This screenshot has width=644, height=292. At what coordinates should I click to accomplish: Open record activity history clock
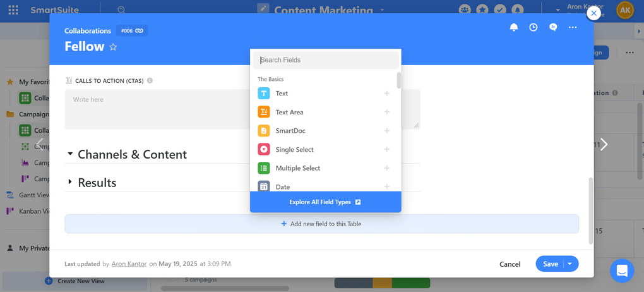pos(534,27)
